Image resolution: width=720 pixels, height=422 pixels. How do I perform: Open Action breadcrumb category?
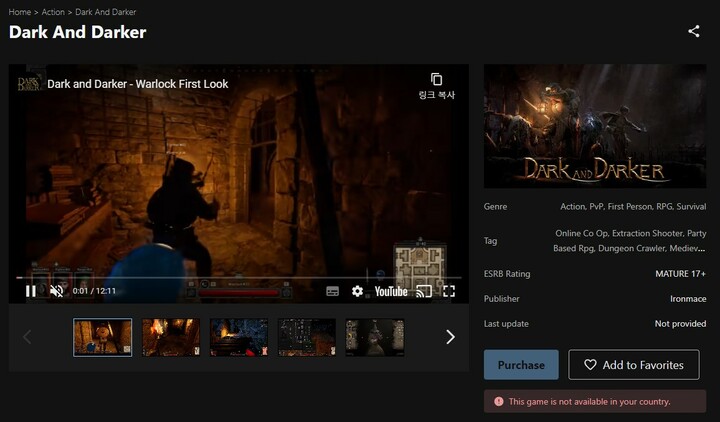pos(53,12)
